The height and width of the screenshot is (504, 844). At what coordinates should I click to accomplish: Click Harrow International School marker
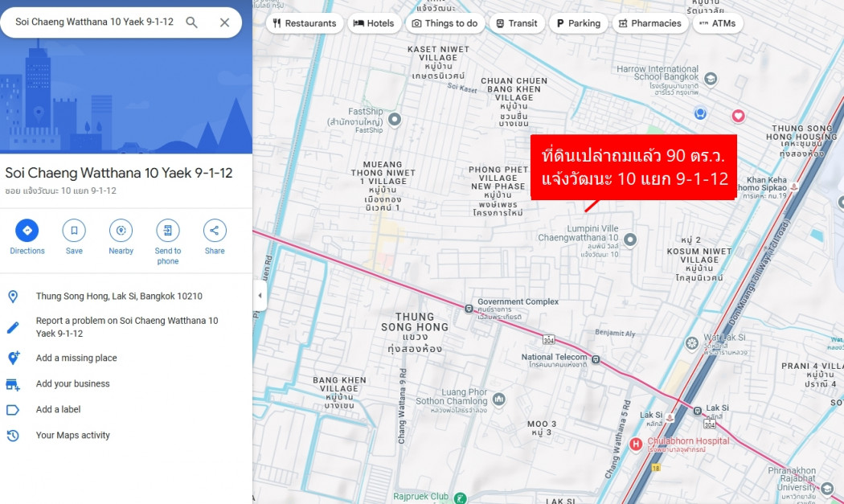[711, 79]
